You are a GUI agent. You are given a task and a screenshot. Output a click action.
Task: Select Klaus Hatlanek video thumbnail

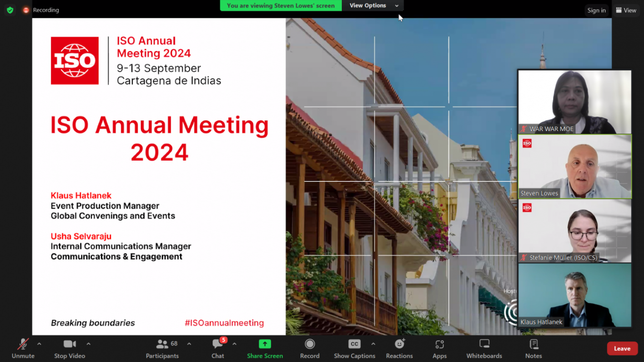tap(575, 295)
